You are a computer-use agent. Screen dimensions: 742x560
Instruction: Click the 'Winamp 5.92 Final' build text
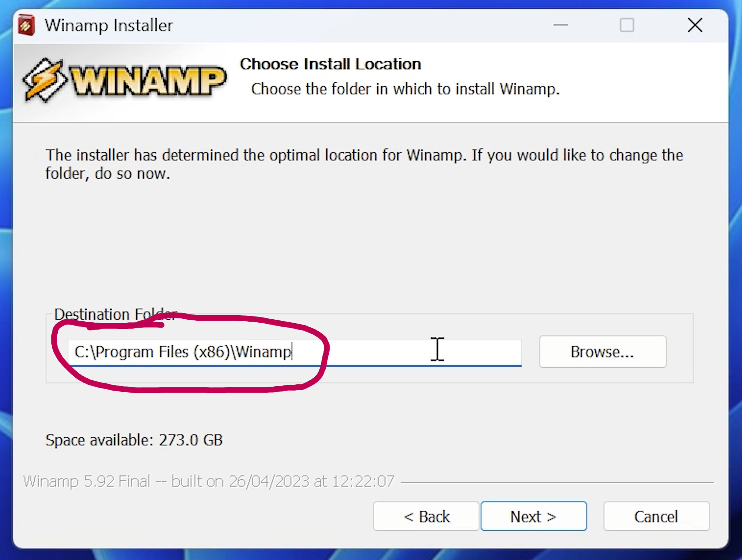pos(209,482)
